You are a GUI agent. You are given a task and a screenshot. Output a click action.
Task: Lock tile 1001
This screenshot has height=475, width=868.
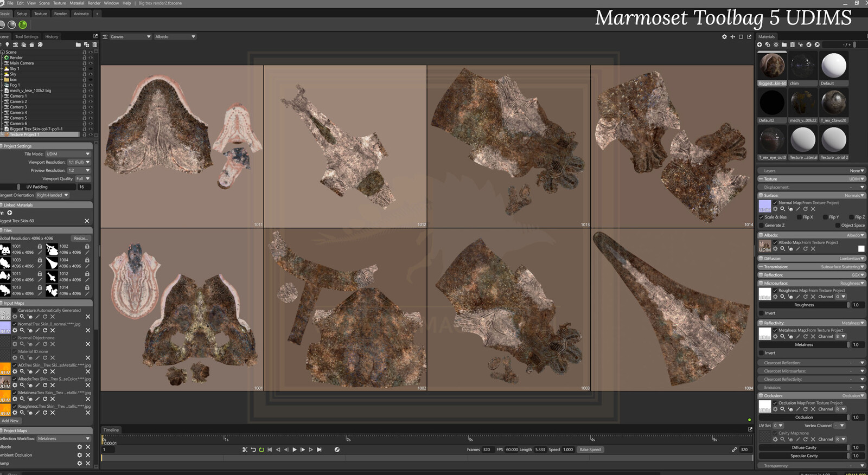tap(40, 246)
